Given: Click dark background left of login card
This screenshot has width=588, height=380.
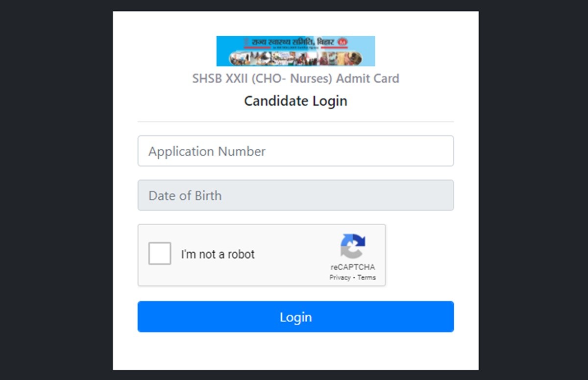Looking at the screenshot, I should [56, 196].
